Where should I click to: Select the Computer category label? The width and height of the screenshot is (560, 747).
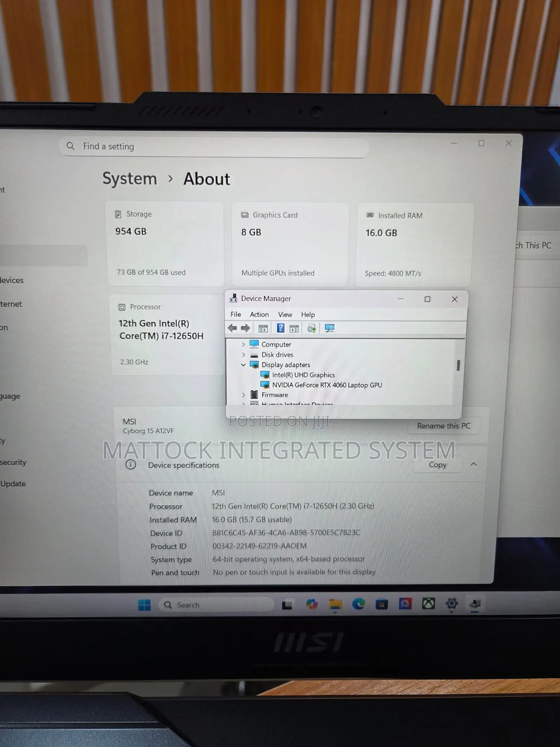pos(276,345)
